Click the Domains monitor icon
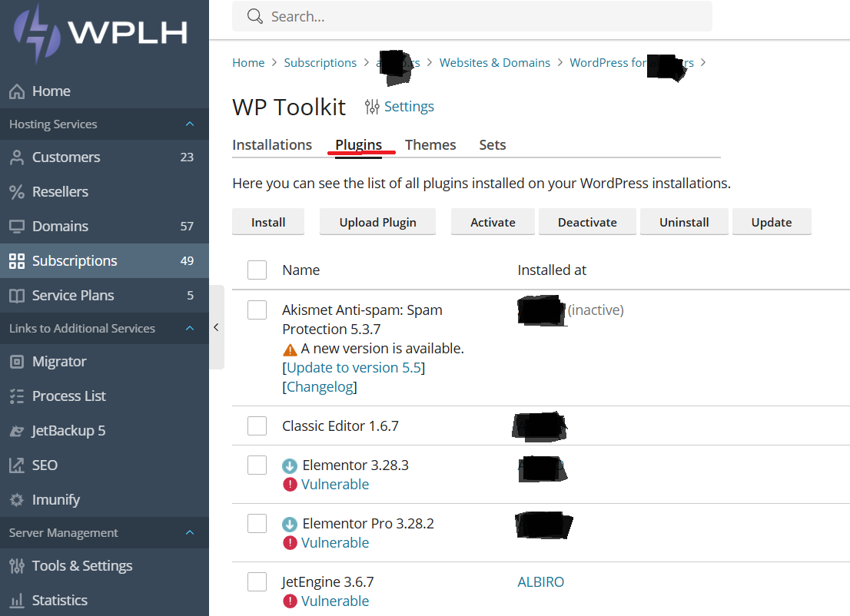 [x=17, y=227]
